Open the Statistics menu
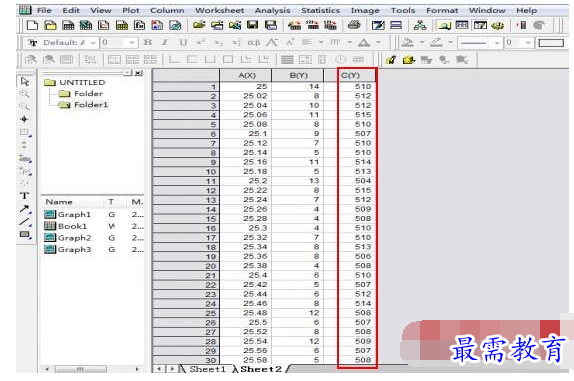574x381 pixels. [320, 10]
